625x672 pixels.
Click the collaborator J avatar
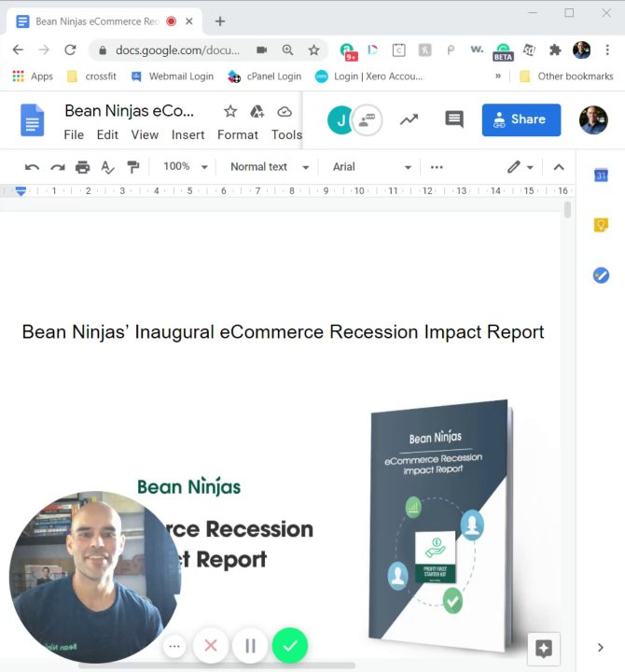[x=340, y=120]
